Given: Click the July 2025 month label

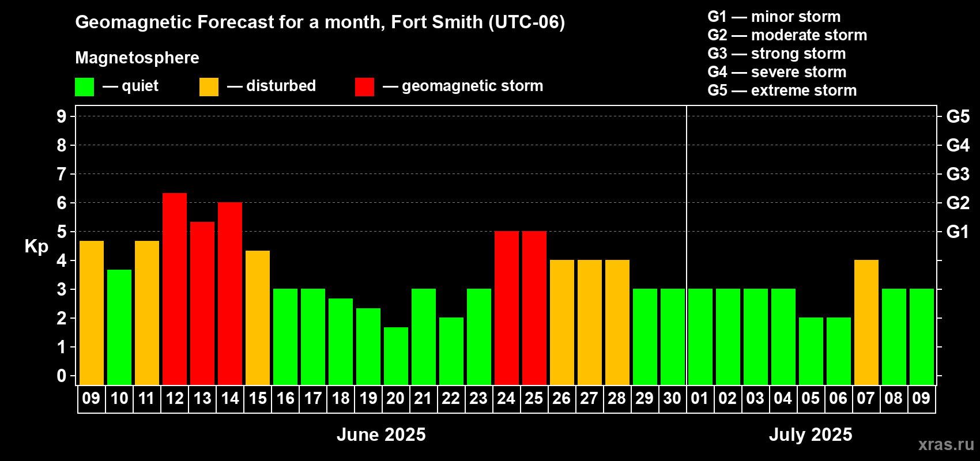Looking at the screenshot, I should click(x=811, y=434).
